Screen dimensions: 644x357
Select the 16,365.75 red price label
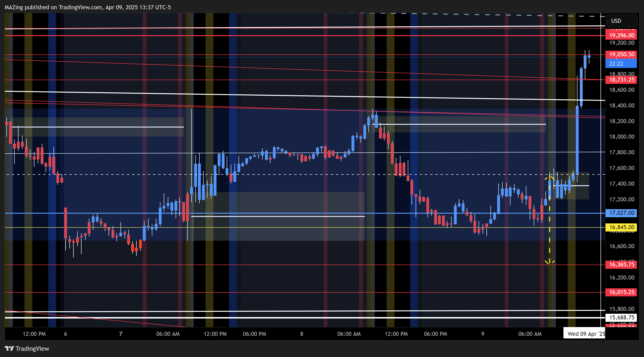[x=621, y=264]
